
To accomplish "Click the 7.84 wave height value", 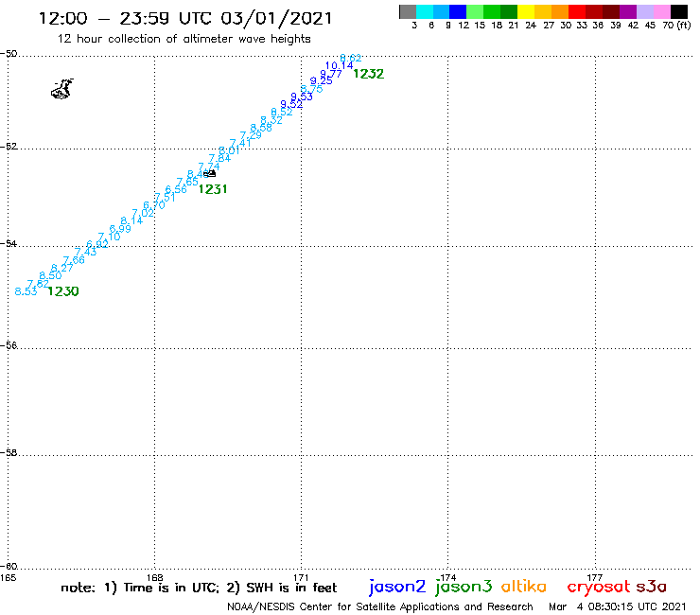I will [x=219, y=158].
